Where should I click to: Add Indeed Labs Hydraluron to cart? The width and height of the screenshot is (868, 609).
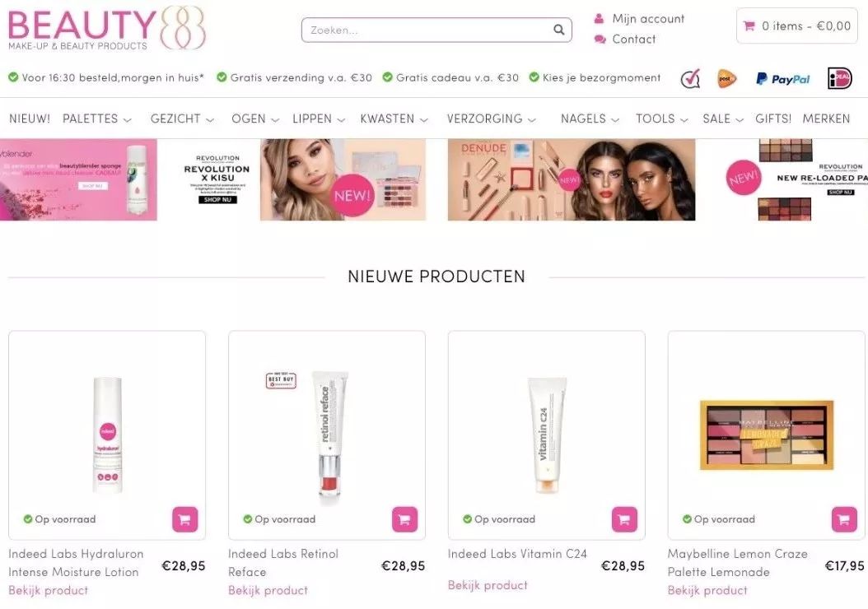(185, 519)
